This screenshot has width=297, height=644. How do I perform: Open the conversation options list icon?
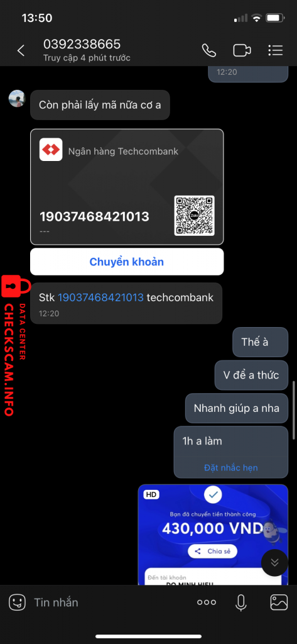(x=275, y=50)
